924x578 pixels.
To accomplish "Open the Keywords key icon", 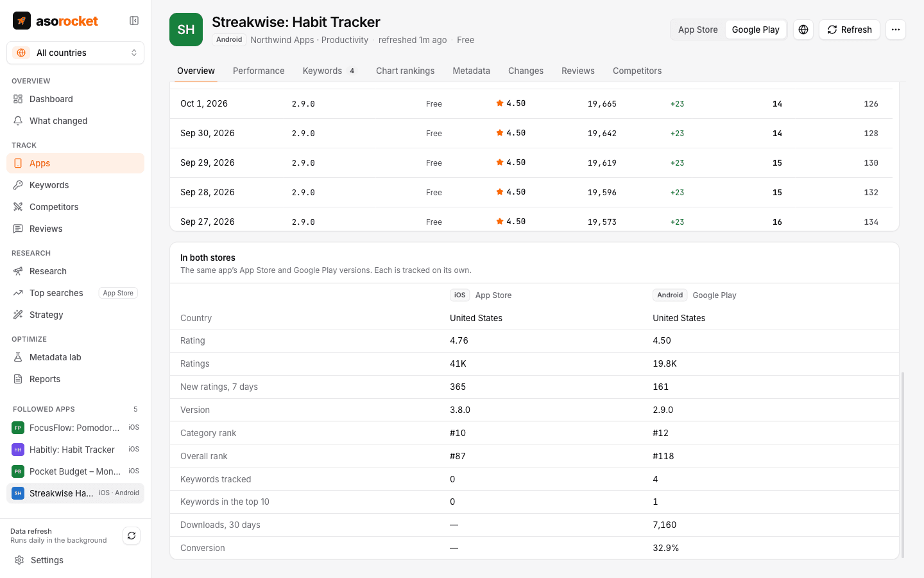I will [x=18, y=185].
